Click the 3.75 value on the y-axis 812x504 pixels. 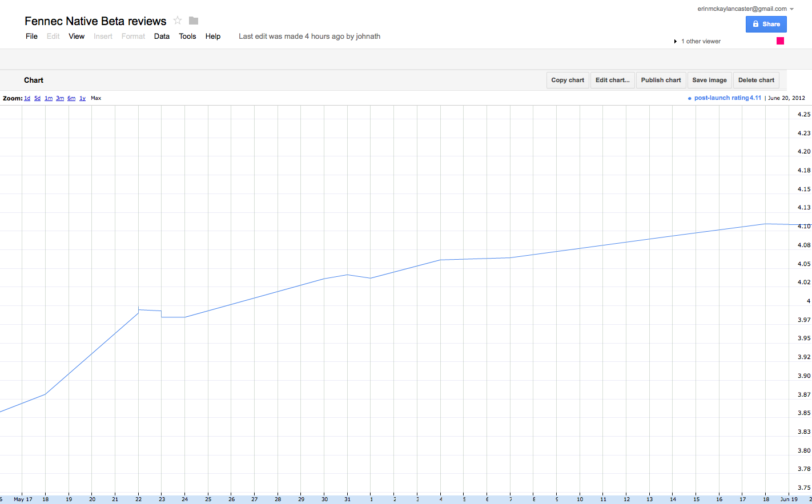coord(804,487)
